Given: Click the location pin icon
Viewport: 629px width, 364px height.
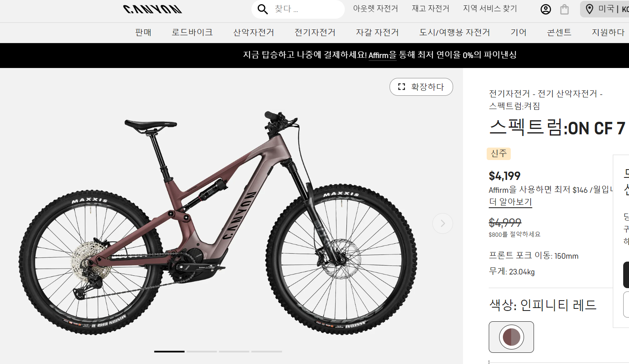Looking at the screenshot, I should 589,9.
